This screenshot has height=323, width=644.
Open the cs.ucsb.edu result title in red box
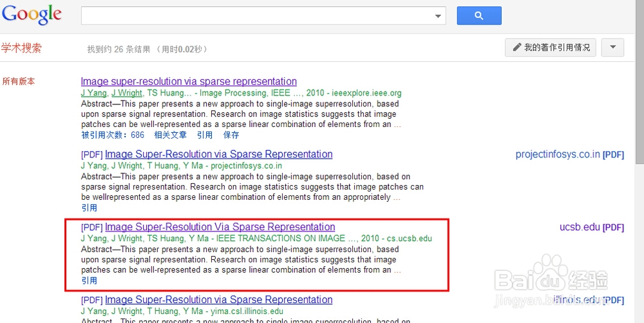click(220, 227)
